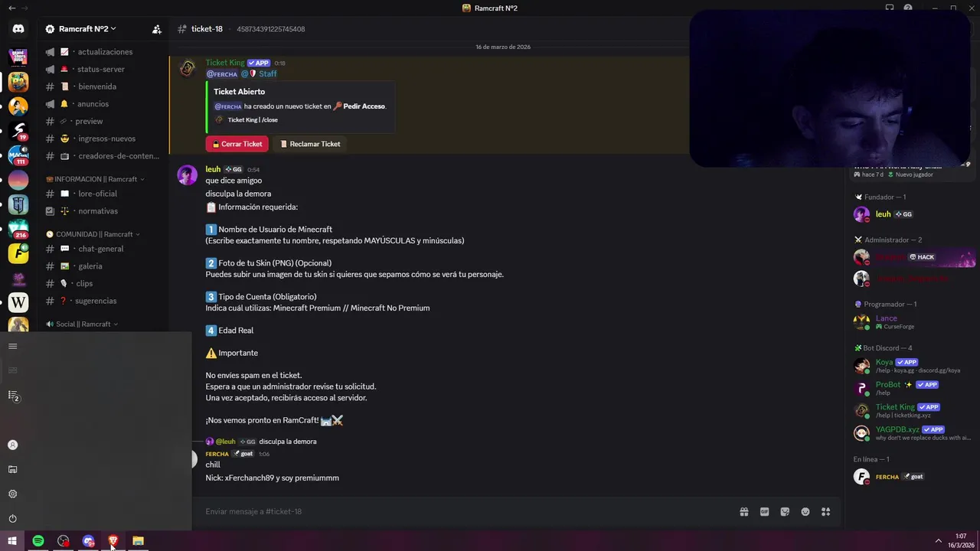Collapse the INFORMACION || Ramcraft category
The height and width of the screenshot is (551, 980).
(x=95, y=179)
